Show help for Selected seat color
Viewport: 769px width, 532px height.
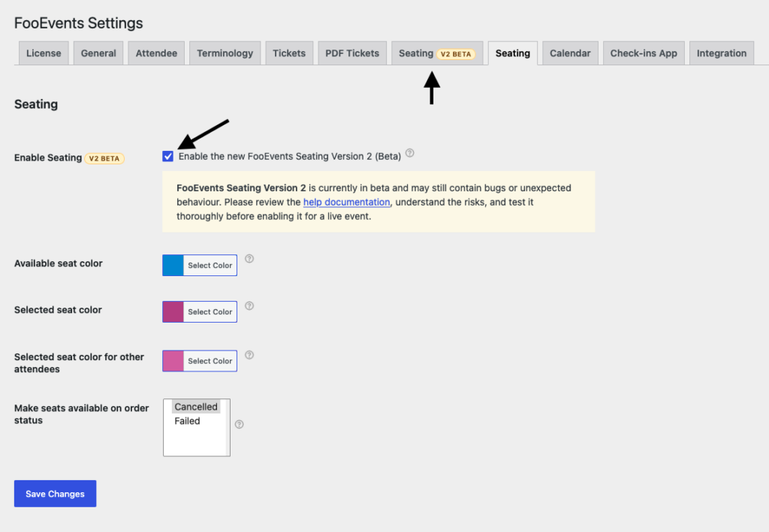[x=249, y=305]
